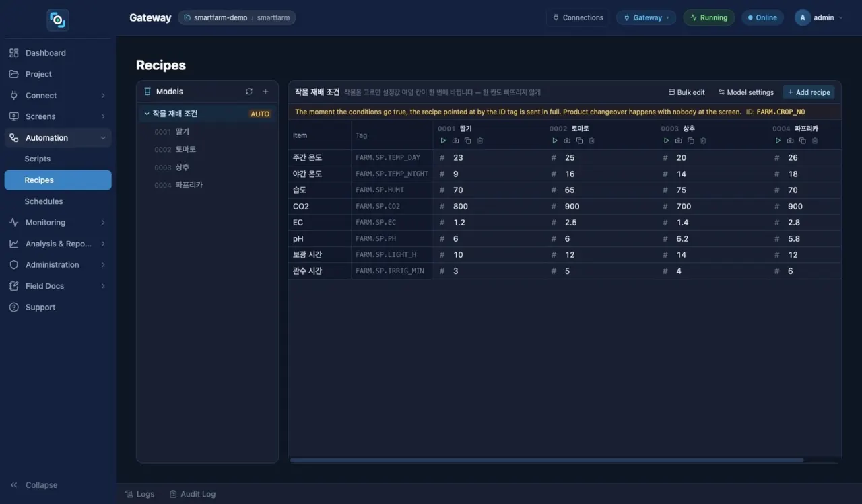This screenshot has width=862, height=504.
Task: Open the Project page
Action: [58, 74]
